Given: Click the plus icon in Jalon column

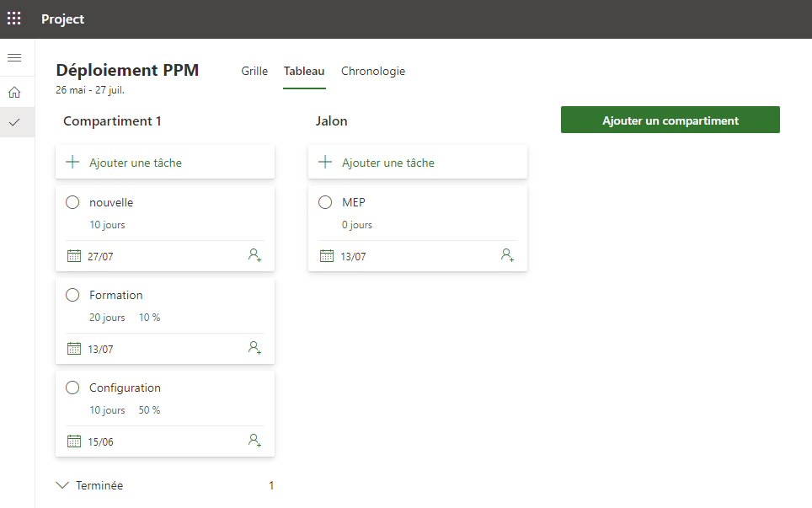Looking at the screenshot, I should [x=325, y=162].
